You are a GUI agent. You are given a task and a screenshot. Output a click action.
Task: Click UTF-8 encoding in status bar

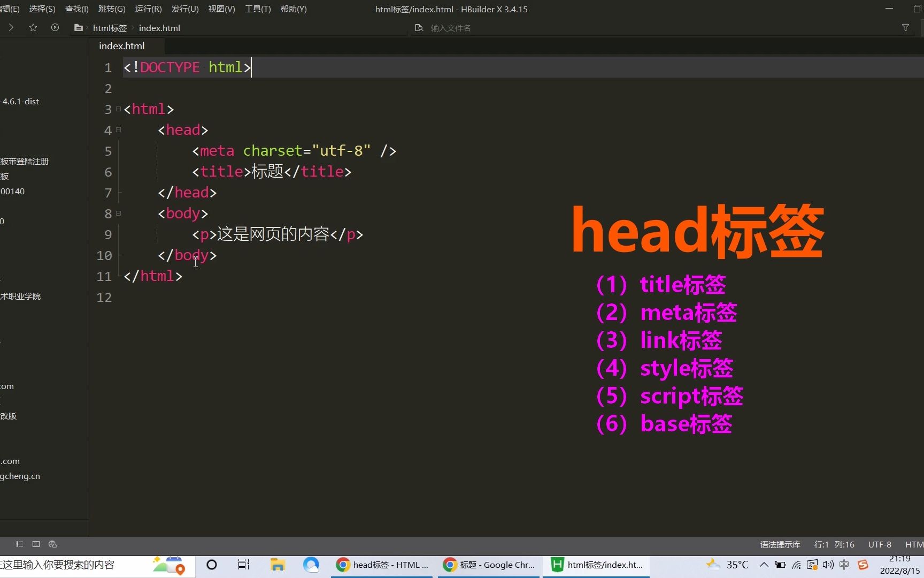pyautogui.click(x=880, y=545)
